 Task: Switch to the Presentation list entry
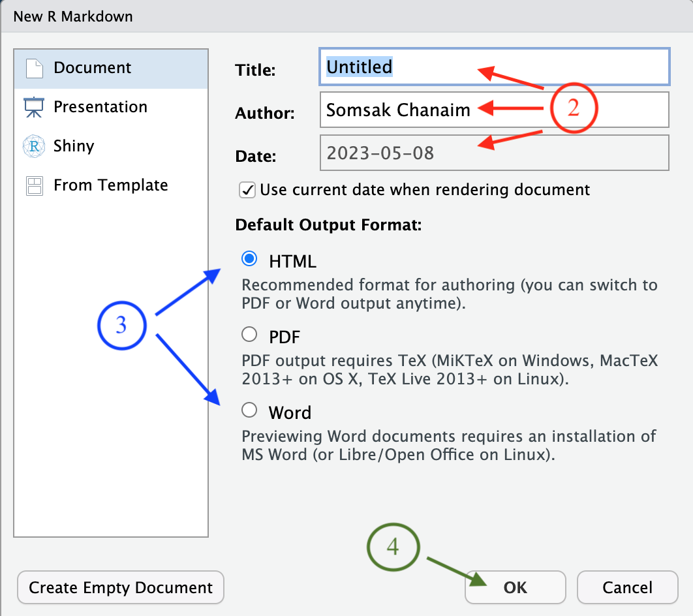click(x=100, y=107)
